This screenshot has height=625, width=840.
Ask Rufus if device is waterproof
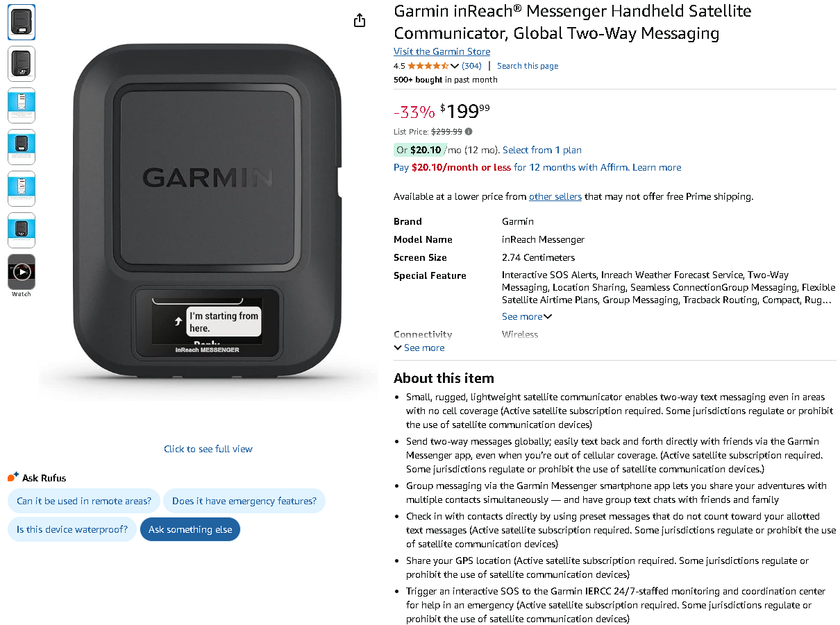point(72,530)
